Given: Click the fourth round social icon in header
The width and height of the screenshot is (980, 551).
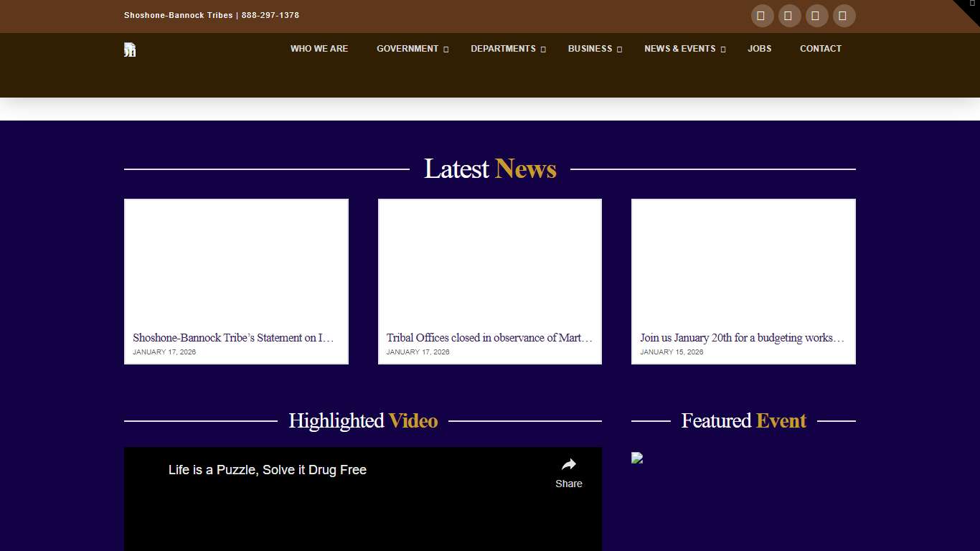Looking at the screenshot, I should coord(844,16).
